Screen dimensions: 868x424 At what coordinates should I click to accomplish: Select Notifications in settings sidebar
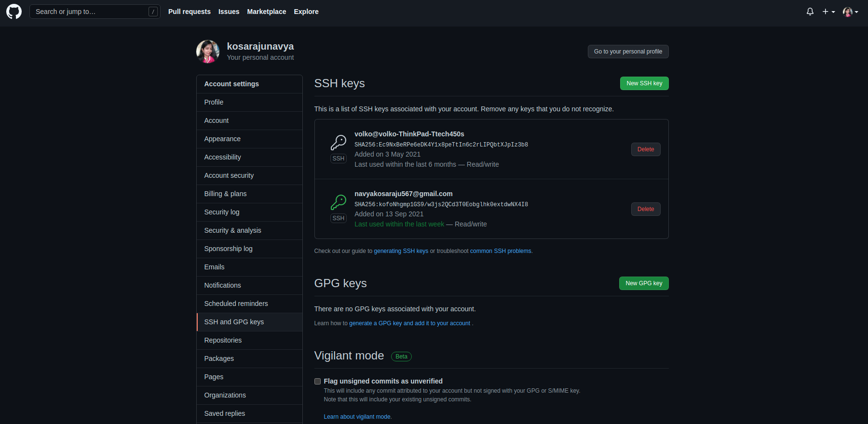tap(249, 285)
